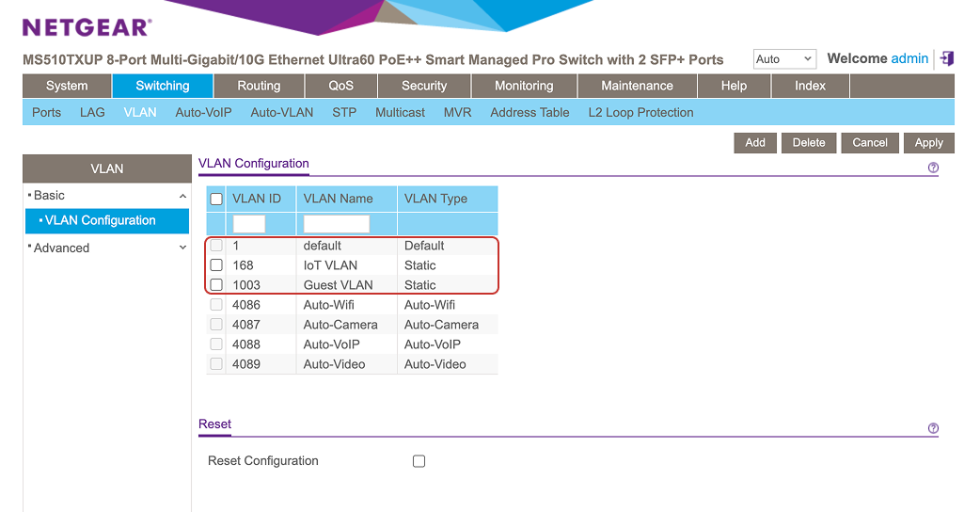The height and width of the screenshot is (512, 980).
Task: Focus the VLAN ID input field
Action: click(248, 224)
